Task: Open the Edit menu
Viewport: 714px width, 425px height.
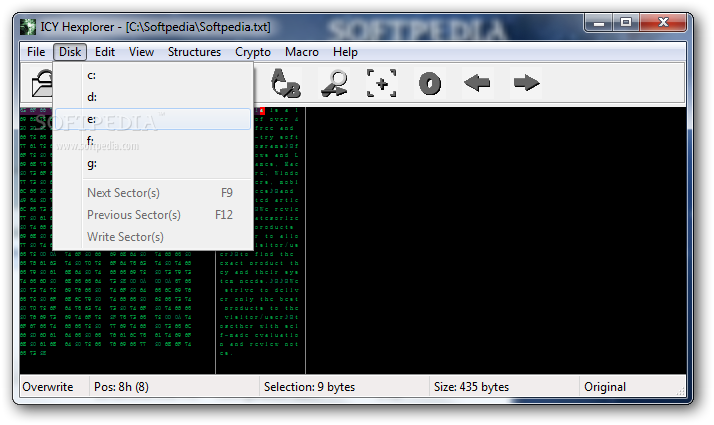Action: (105, 52)
